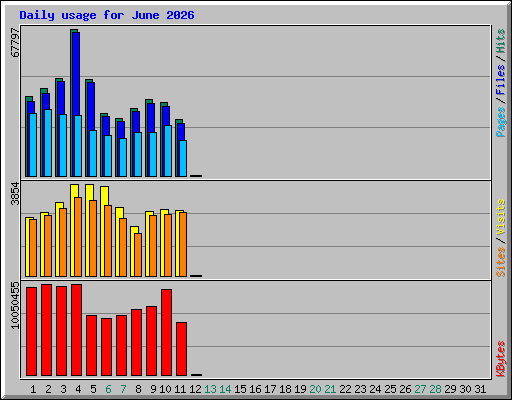Click the cyan Pages bar for day 4
The image size is (512, 400).
(78, 146)
